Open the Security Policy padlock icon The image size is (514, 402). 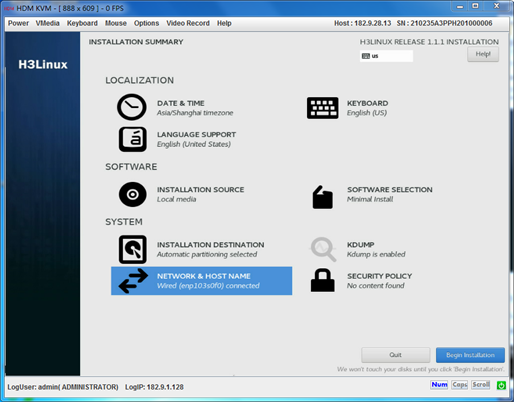tap(322, 280)
